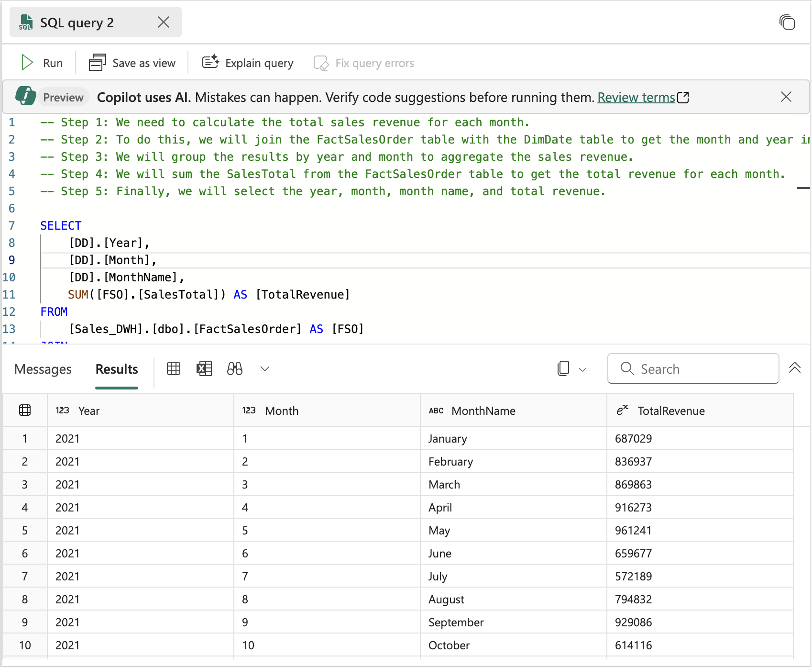Click the Step 1 comment line
Screen dimensions: 812x667
click(285, 122)
